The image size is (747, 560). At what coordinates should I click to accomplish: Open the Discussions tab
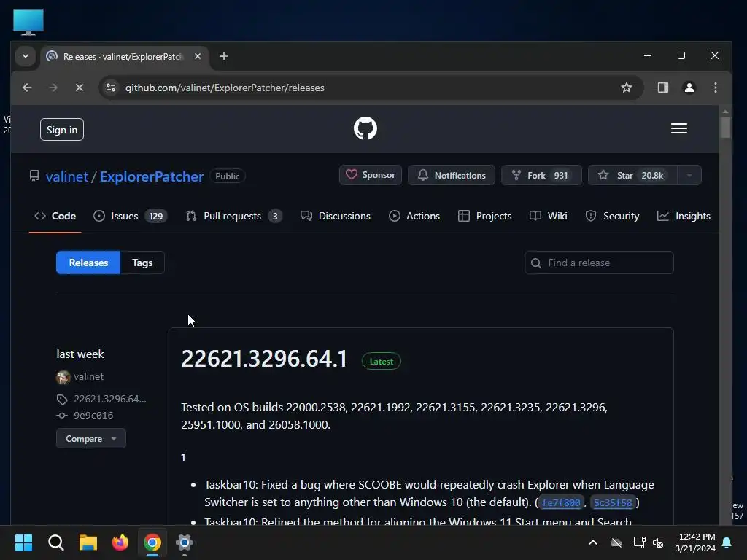click(x=336, y=216)
